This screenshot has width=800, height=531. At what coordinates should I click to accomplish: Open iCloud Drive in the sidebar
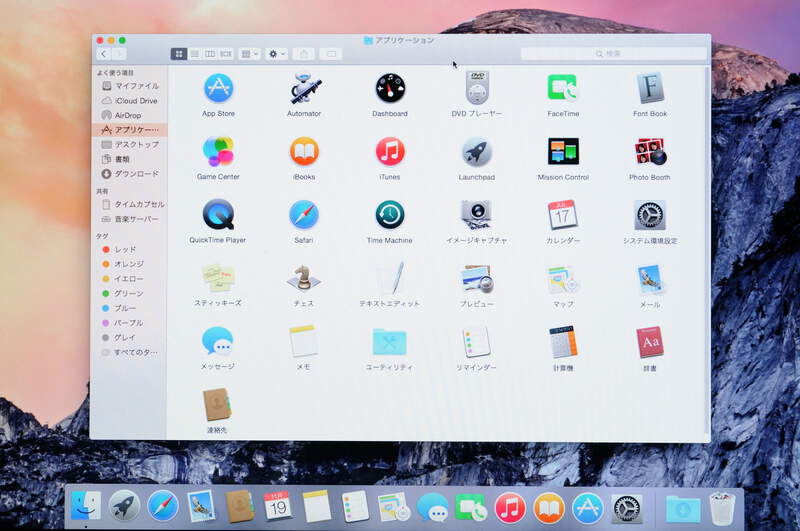tap(130, 100)
